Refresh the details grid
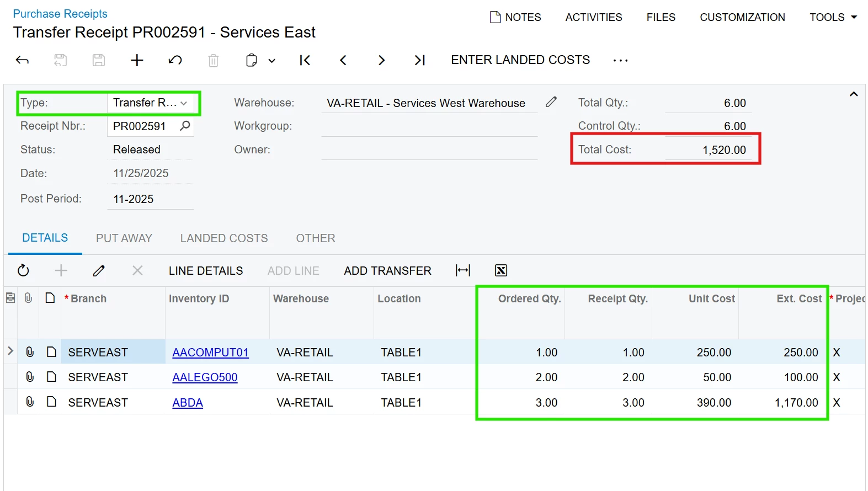 (x=23, y=270)
